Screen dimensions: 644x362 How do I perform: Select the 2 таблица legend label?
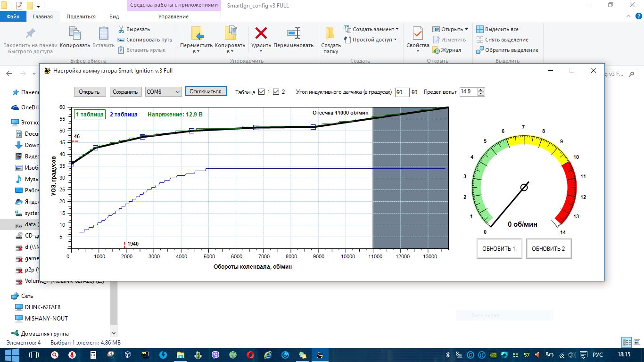point(124,114)
